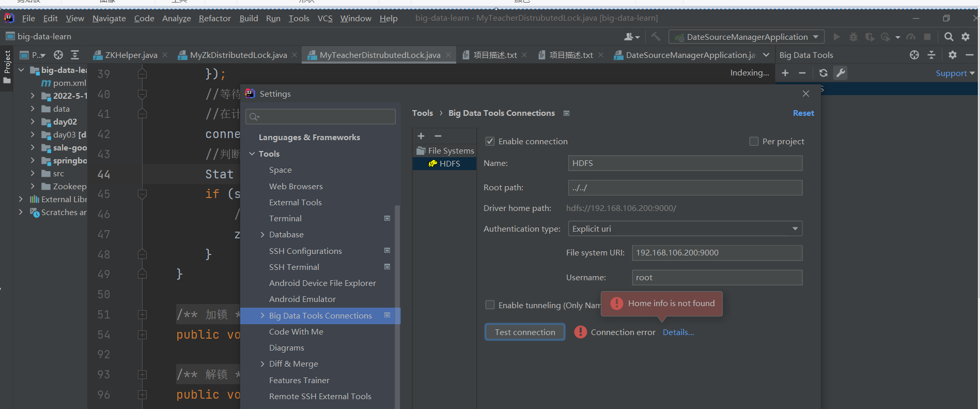Click the Run application play icon
The image size is (980, 409).
coord(836,37)
